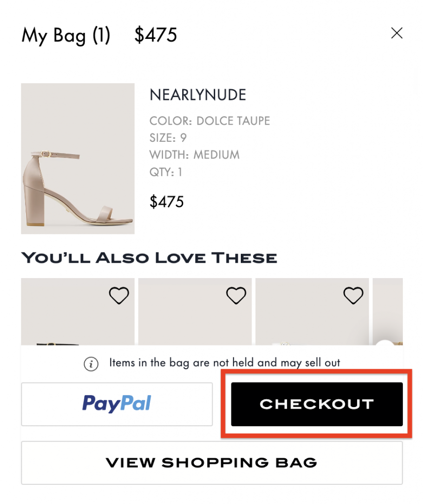Click the NEARLYNUDE product name
Image resolution: width=423 pixels, height=504 pixels.
click(x=197, y=95)
